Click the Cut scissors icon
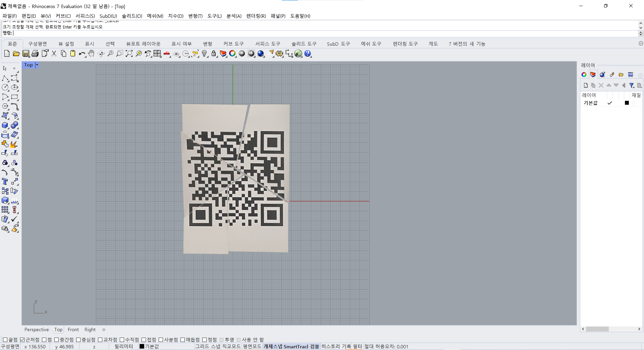The image size is (644, 350). click(54, 53)
